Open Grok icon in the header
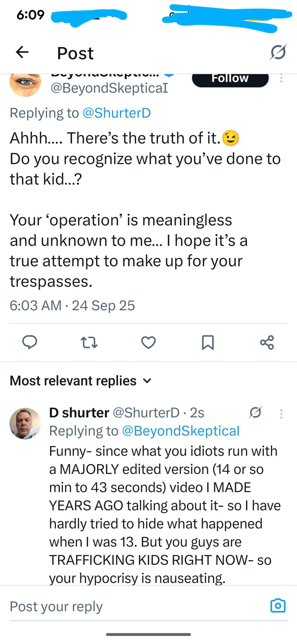 coord(278,52)
